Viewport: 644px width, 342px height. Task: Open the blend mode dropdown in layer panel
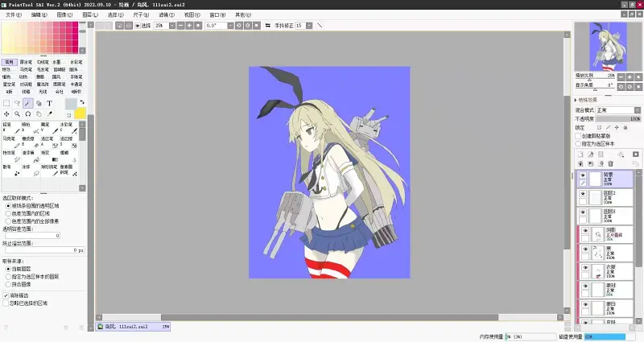[637, 110]
